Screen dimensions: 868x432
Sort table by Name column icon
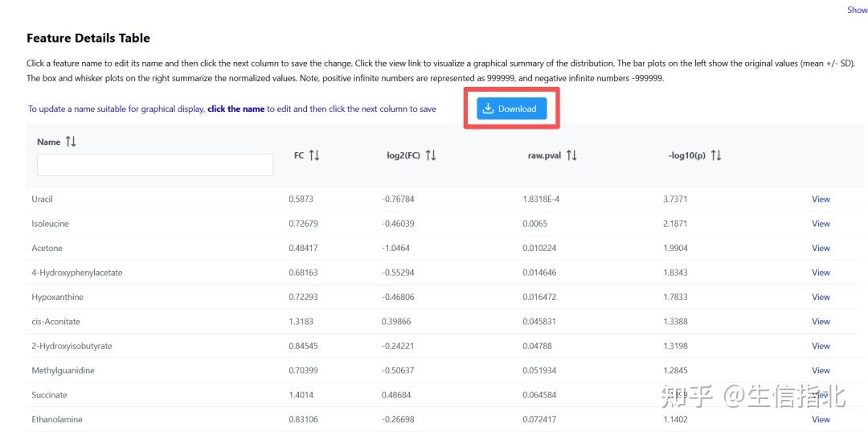pyautogui.click(x=70, y=142)
